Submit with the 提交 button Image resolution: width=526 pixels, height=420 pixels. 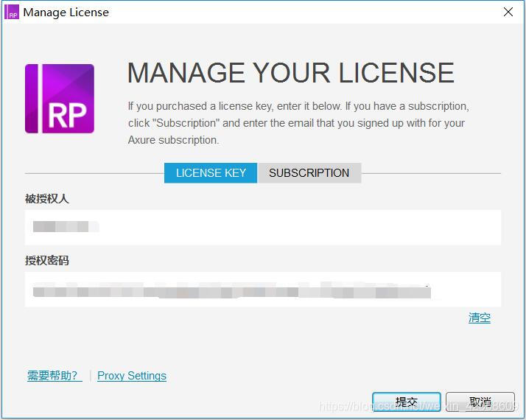click(x=407, y=402)
